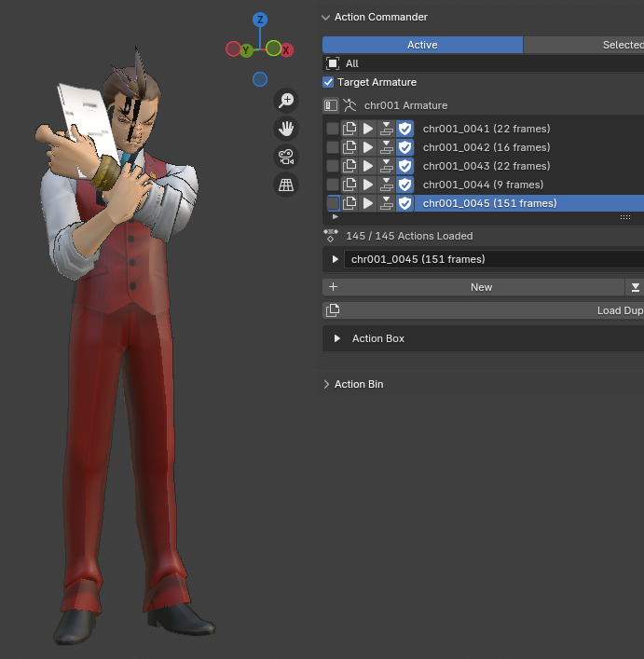This screenshot has width=644, height=659.
Task: Click the negative Z axis gizmo circle
Action: click(x=260, y=79)
